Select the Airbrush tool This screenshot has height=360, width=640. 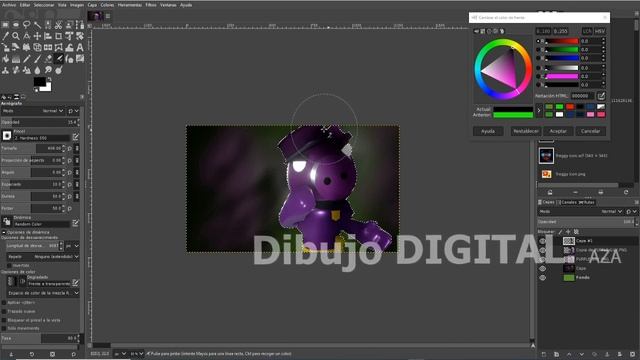coord(58,59)
